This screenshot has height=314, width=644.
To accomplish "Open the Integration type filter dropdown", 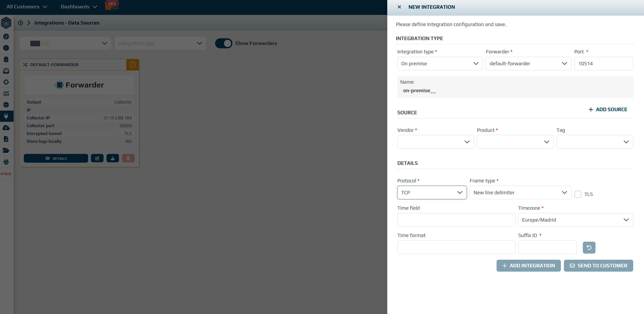I will 160,43.
